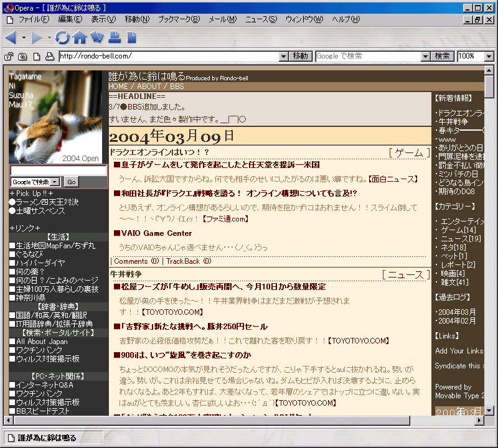Click the Opera logo in the title bar
The image size is (498, 448).
coord(9,8)
